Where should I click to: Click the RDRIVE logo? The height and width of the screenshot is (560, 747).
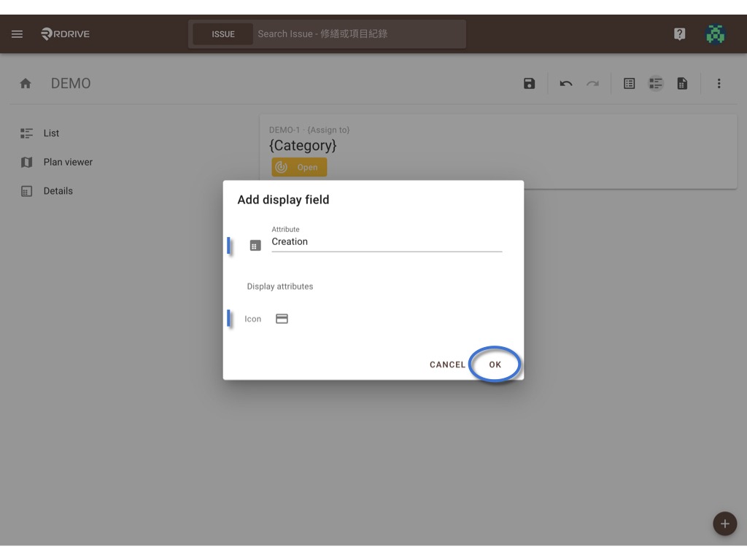coord(65,34)
